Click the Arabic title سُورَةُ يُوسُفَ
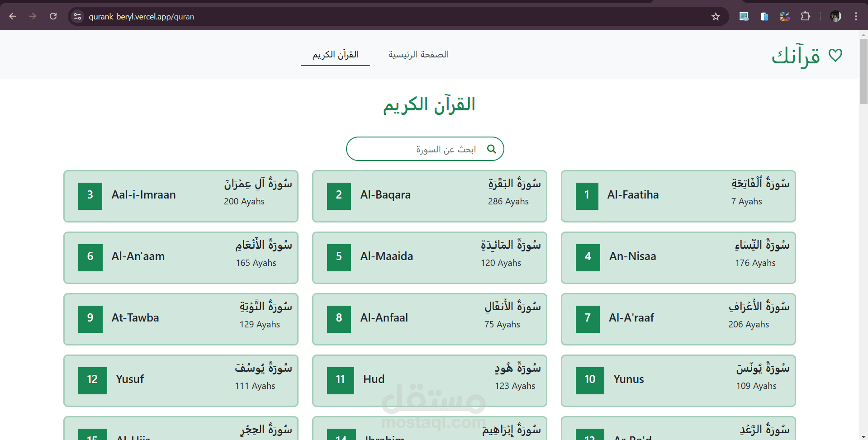Screen dimensions: 868x440 (263, 368)
